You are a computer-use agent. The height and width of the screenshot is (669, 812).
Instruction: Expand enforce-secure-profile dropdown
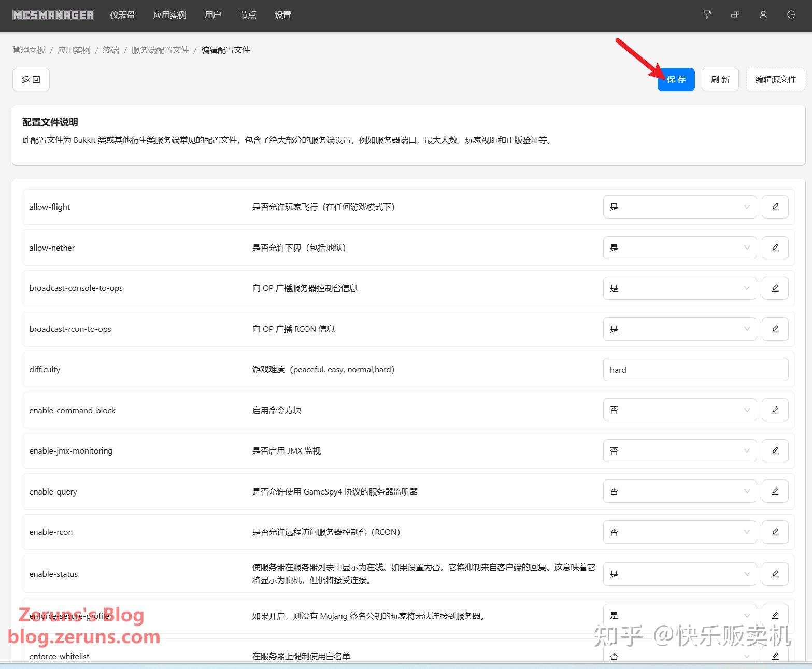pyautogui.click(x=680, y=616)
